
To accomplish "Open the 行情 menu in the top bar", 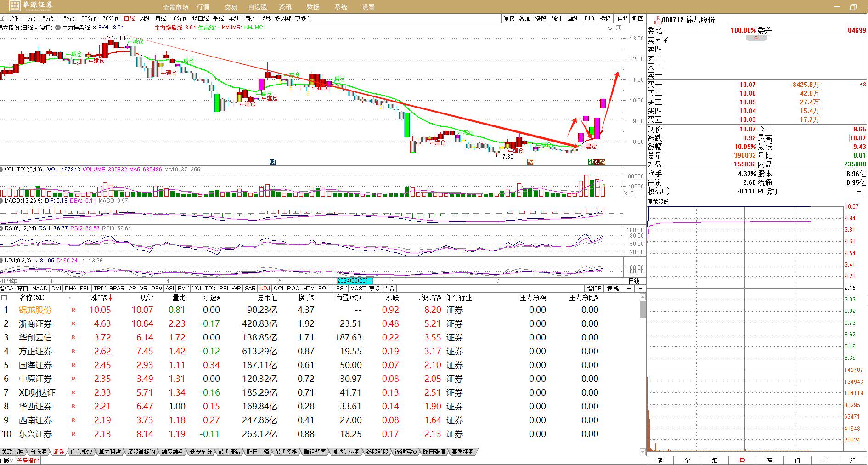I will pos(203,7).
